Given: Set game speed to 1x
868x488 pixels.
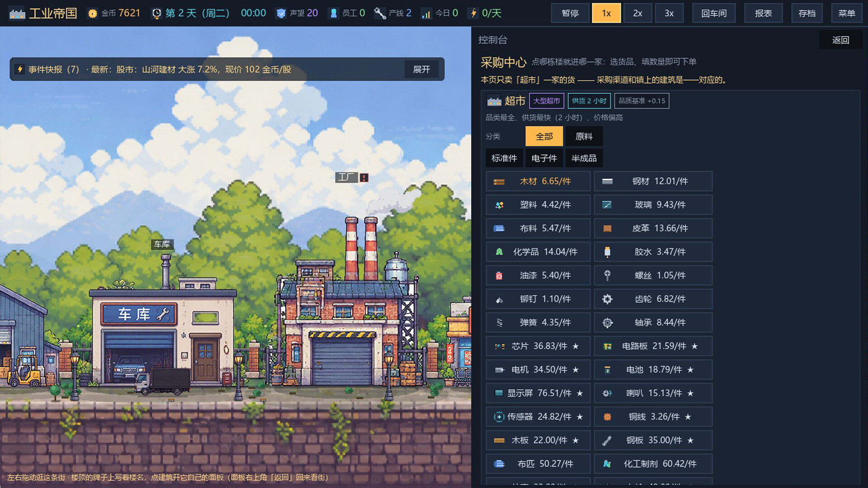Looking at the screenshot, I should [606, 13].
